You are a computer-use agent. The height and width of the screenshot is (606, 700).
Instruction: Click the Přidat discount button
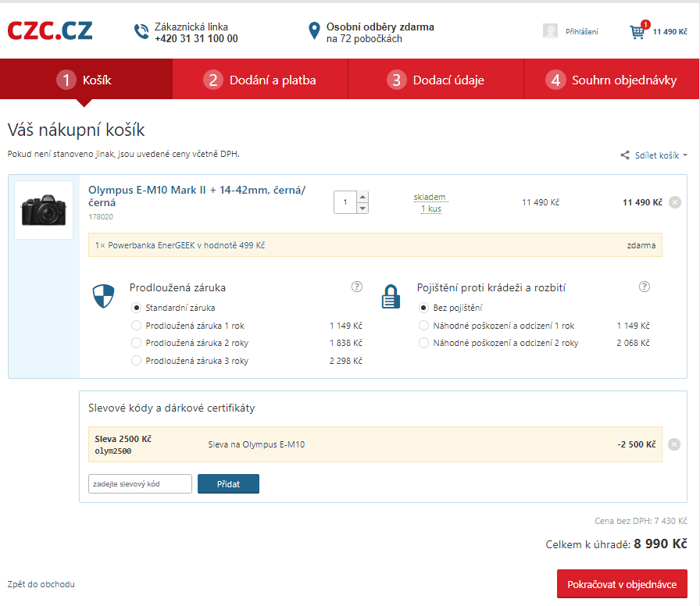point(228,483)
